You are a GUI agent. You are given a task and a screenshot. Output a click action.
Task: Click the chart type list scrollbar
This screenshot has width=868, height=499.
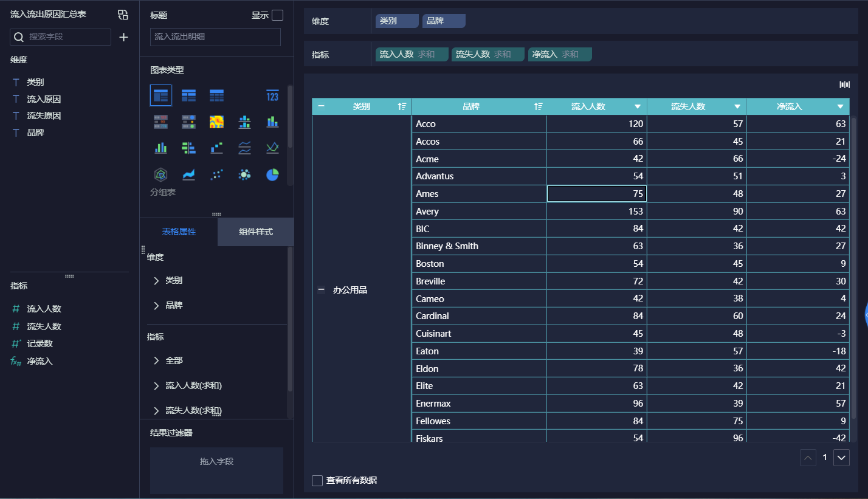(290, 116)
